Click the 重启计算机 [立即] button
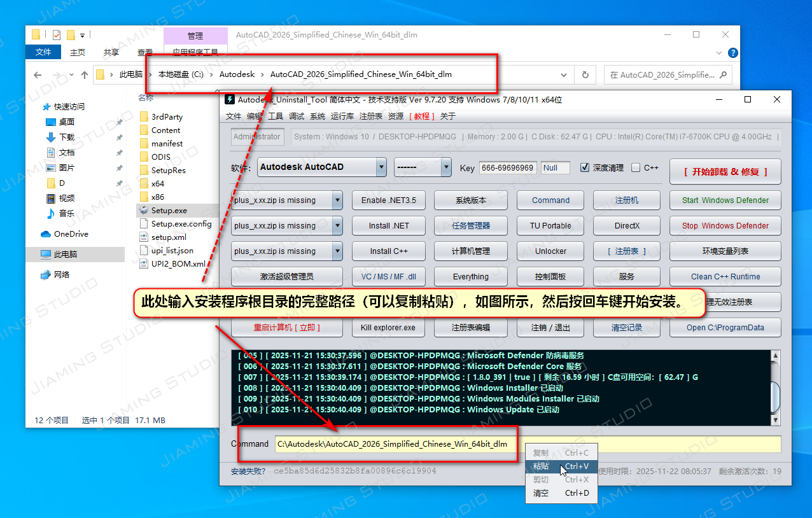This screenshot has width=812, height=518. click(x=286, y=327)
